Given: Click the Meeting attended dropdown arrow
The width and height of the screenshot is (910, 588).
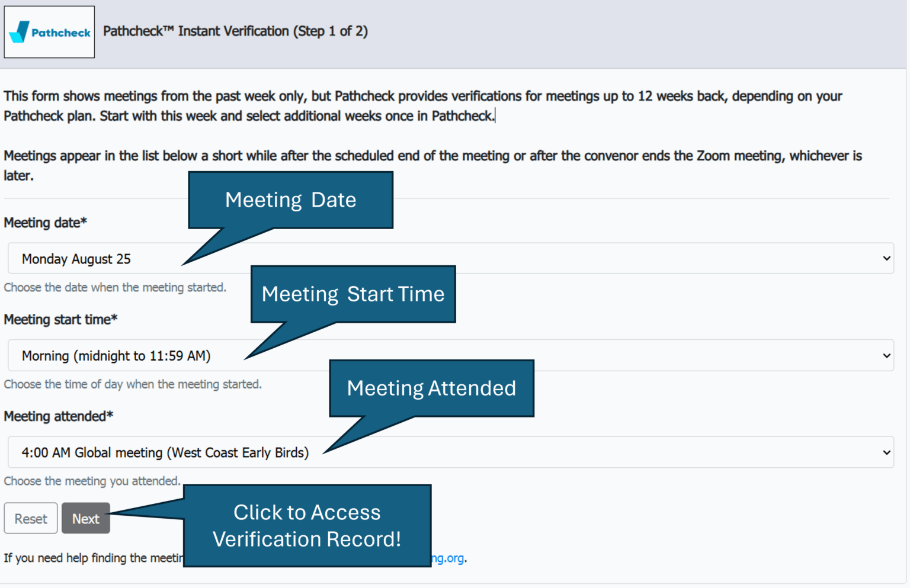Looking at the screenshot, I should 886,452.
